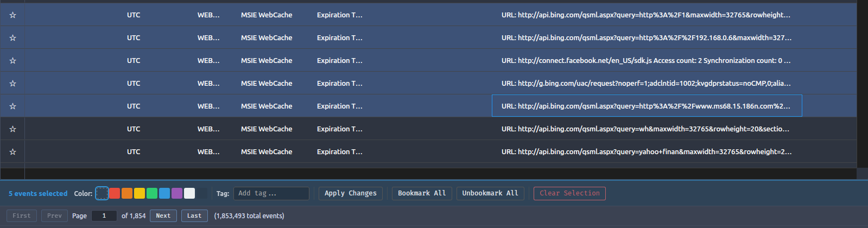
Task: Click Unbookmark All button
Action: click(x=490, y=193)
